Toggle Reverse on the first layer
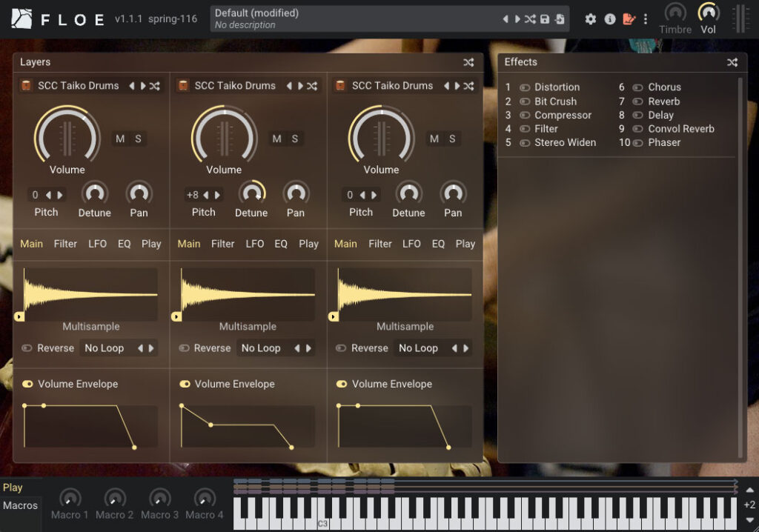Viewport: 759px width, 532px height. 27,348
